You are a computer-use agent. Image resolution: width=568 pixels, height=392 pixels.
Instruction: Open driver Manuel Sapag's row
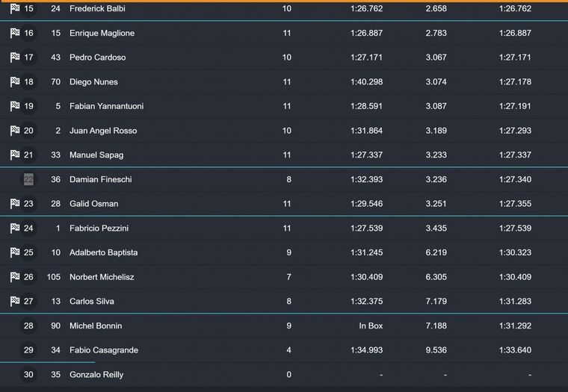point(96,155)
